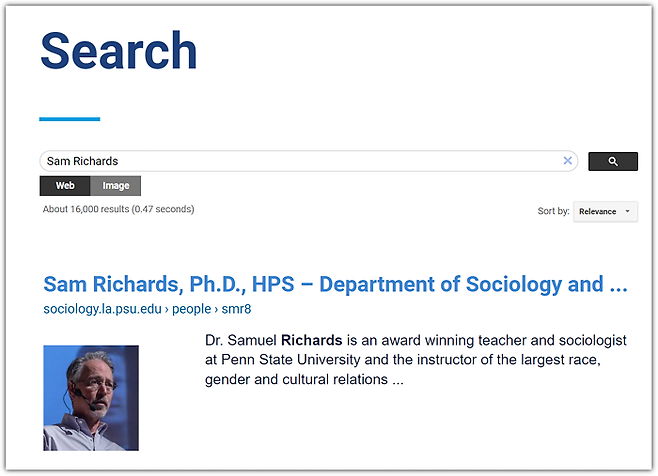The width and height of the screenshot is (658, 476).
Task: Open the Relevance sort dropdown
Action: click(x=604, y=212)
